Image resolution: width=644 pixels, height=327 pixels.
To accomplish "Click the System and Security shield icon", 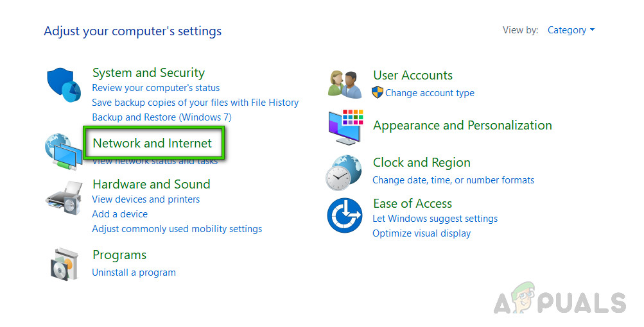I will tap(64, 87).
